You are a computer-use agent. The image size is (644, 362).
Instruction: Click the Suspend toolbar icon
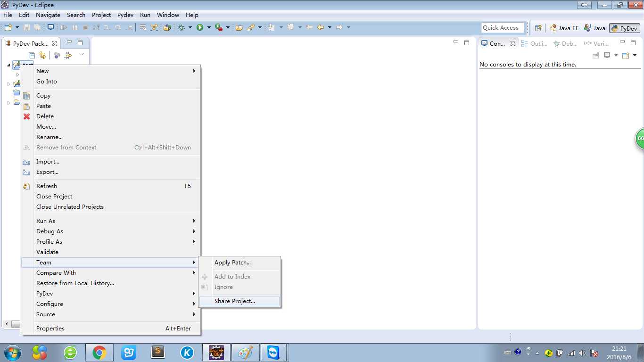(74, 28)
